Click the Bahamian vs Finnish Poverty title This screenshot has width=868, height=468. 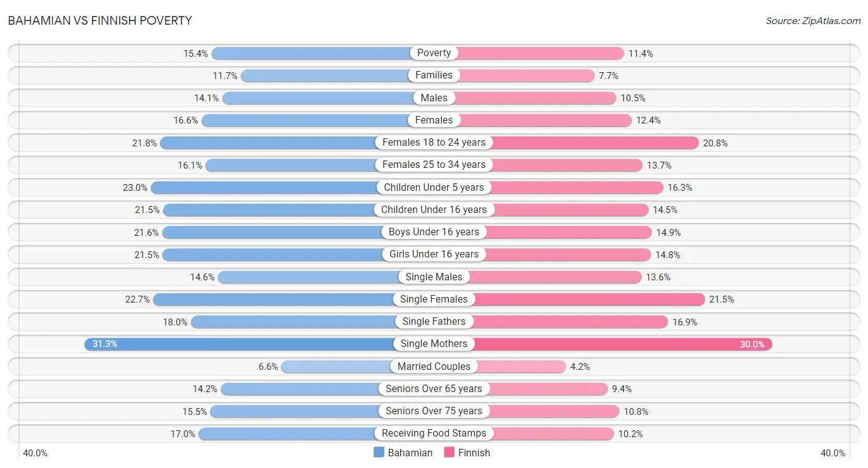100,20
